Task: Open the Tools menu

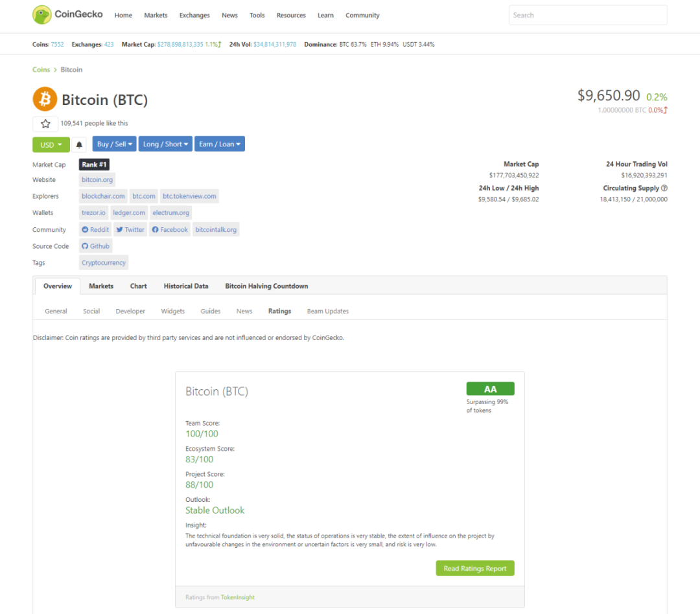Action: pos(257,15)
